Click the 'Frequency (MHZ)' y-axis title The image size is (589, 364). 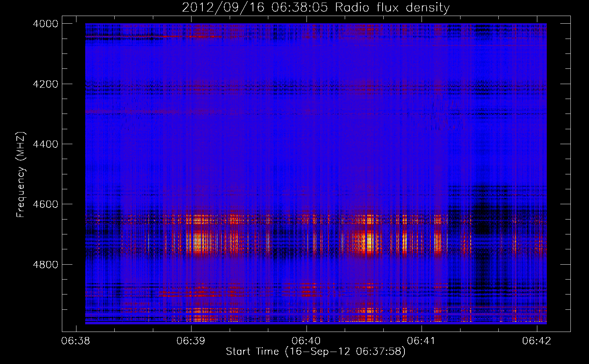coord(21,175)
